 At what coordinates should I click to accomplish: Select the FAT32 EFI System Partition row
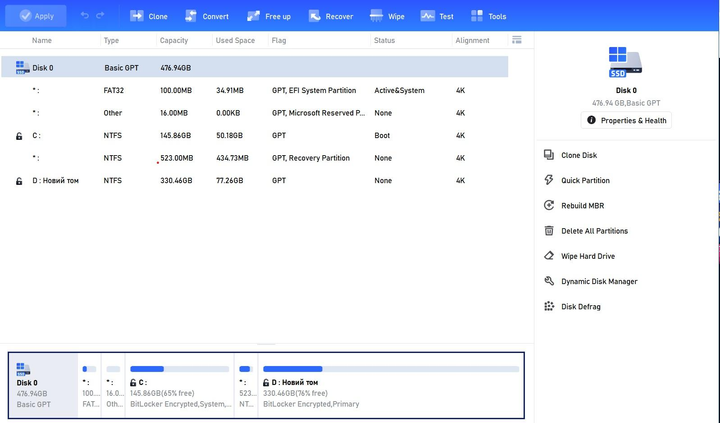coord(255,90)
